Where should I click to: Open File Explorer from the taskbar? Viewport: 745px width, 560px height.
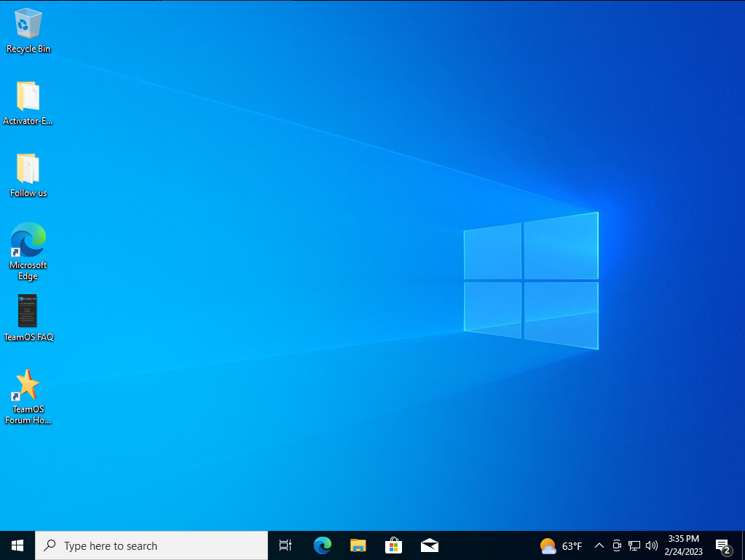click(358, 545)
